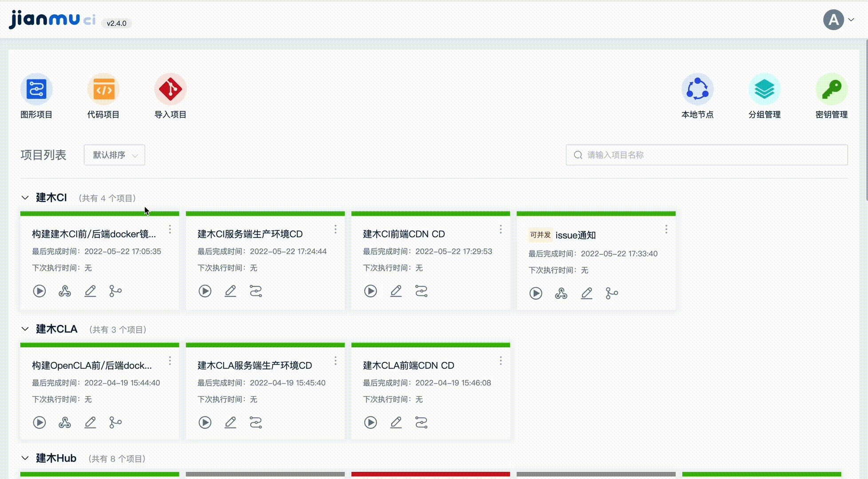868x479 pixels.
Task: Open more menu on 建木CI服务端生产环境CD card
Action: coord(335,229)
